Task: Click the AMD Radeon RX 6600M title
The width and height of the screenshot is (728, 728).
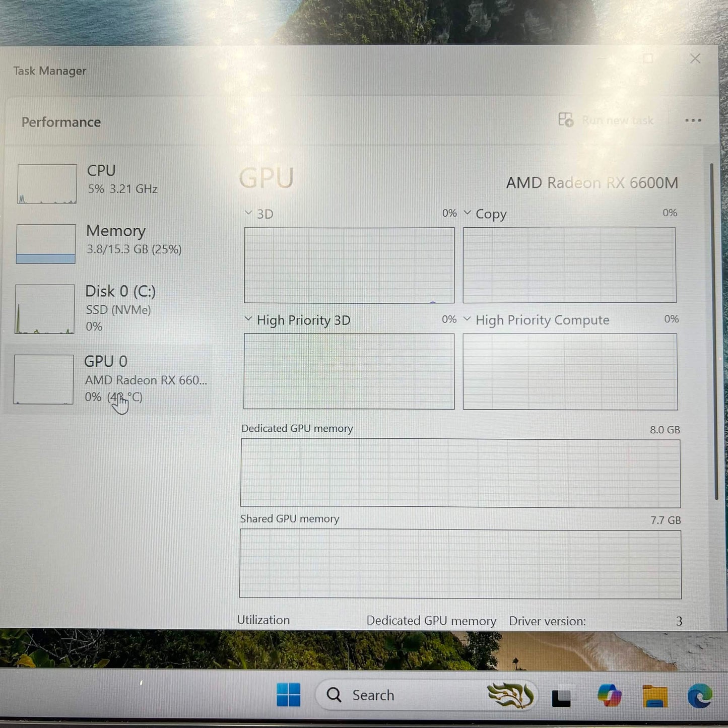Action: (592, 182)
